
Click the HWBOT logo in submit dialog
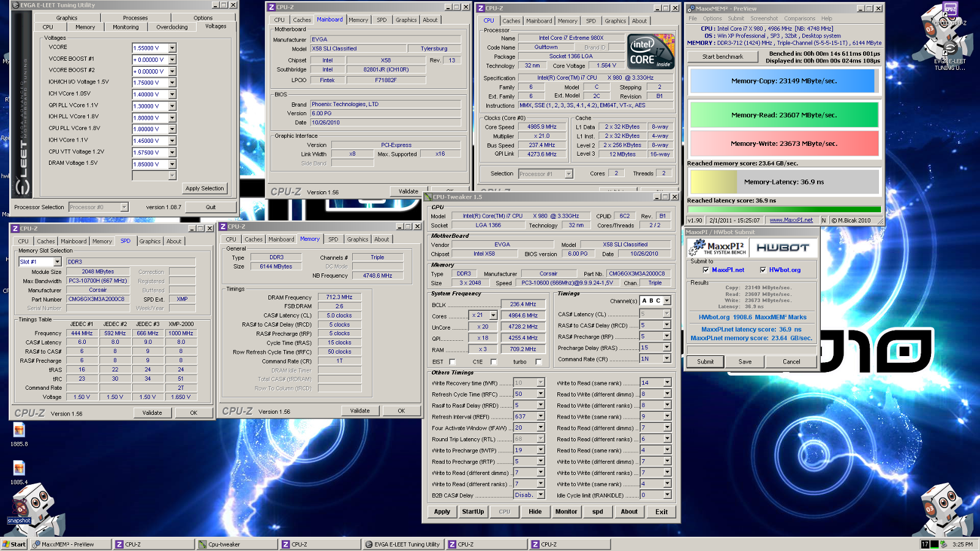point(783,248)
